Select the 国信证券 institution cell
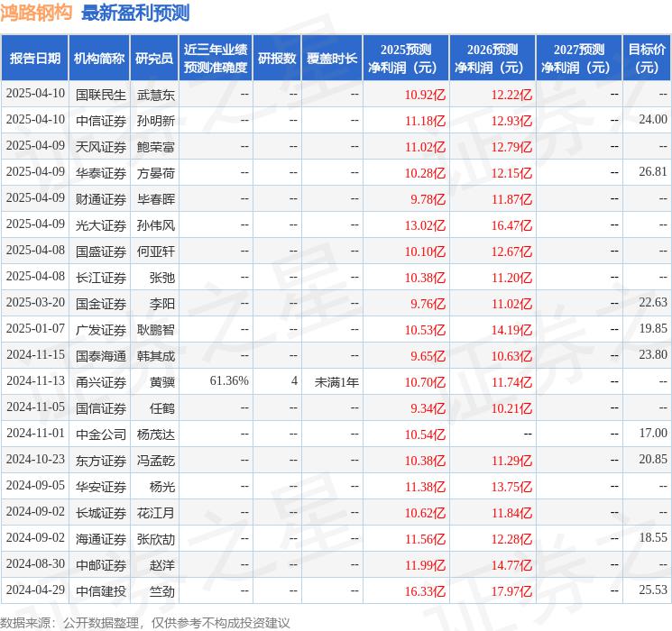The image size is (672, 631). (x=101, y=408)
